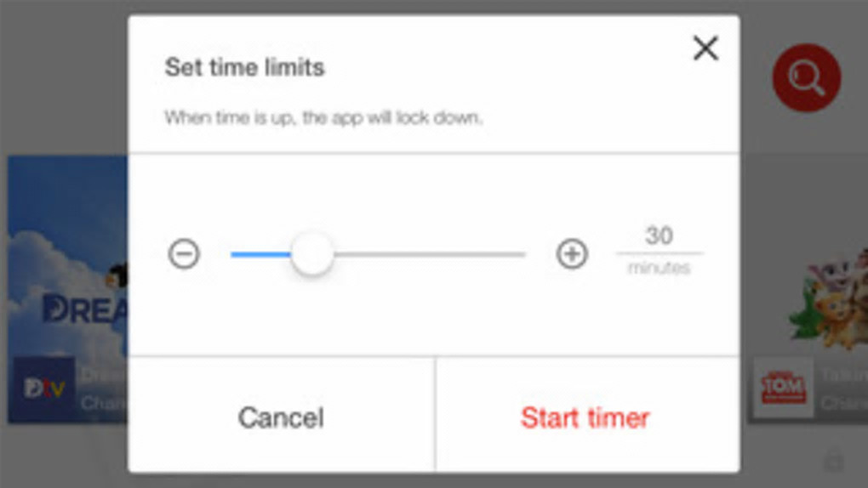Click the app will lock down description
868x488 pixels.
[323, 117]
